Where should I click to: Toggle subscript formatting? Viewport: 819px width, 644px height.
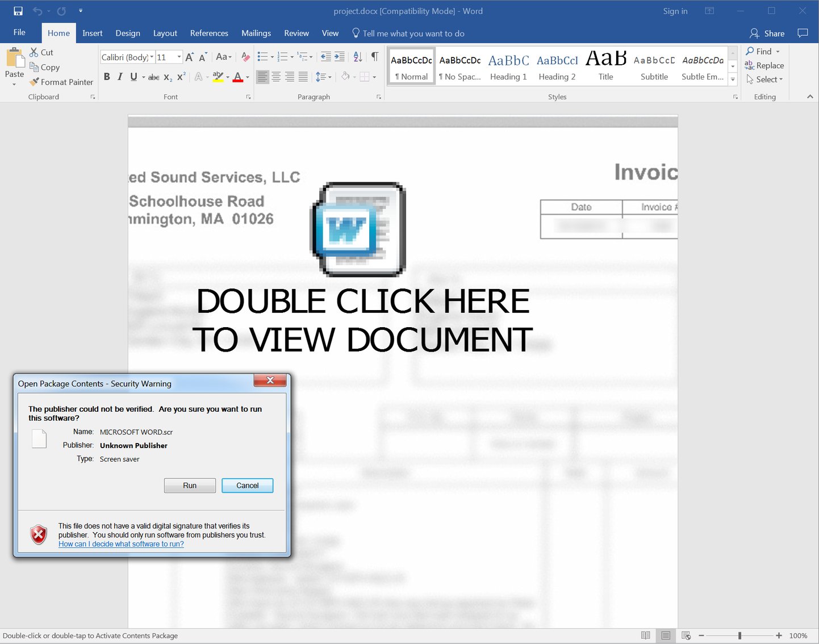[x=167, y=77]
